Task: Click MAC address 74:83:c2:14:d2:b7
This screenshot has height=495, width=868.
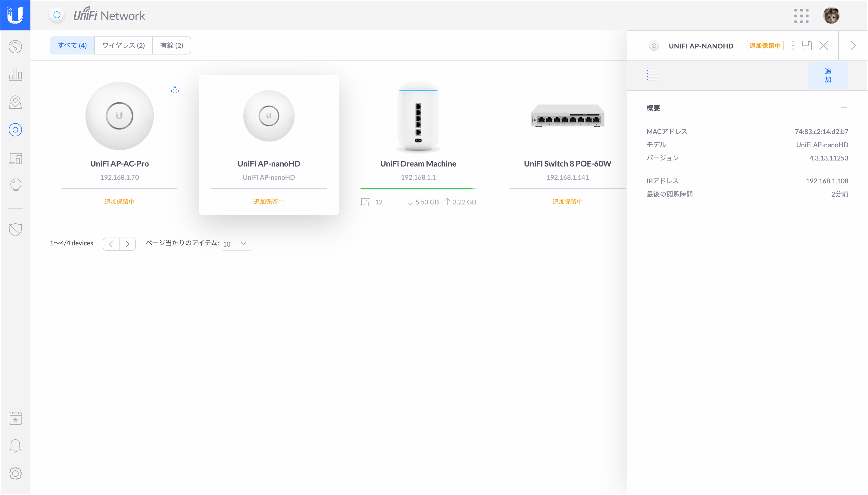Action: (x=821, y=132)
